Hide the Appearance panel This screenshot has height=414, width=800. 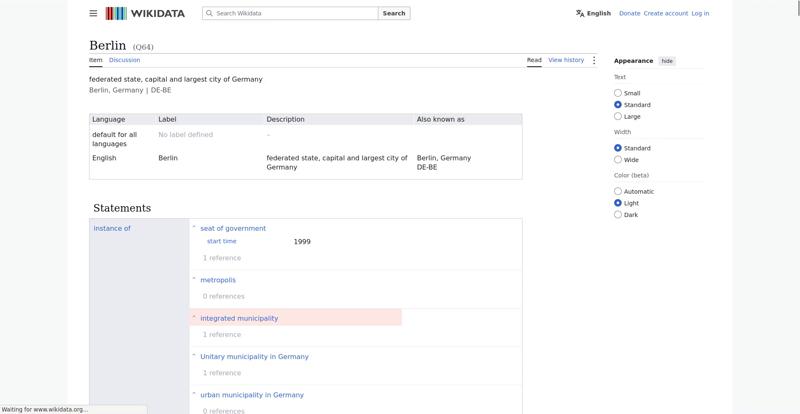(667, 61)
